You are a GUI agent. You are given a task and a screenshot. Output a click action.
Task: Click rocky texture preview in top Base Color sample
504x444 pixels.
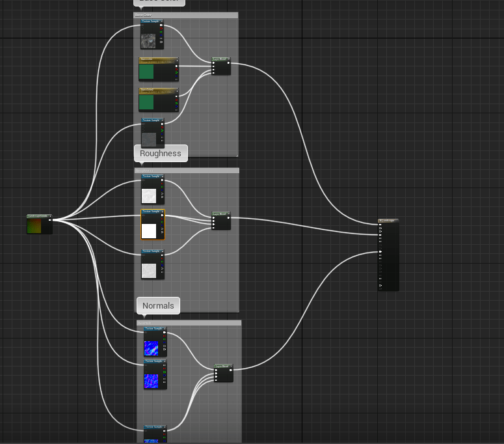point(148,40)
